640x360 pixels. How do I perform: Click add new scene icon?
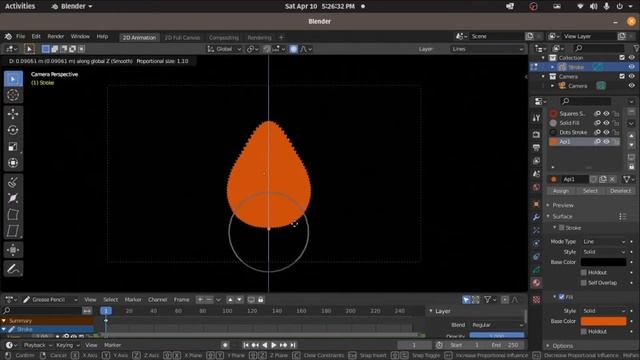(x=530, y=36)
